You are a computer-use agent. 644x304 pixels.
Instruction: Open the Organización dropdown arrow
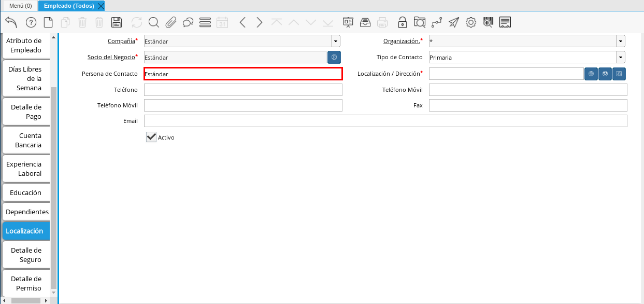click(620, 41)
